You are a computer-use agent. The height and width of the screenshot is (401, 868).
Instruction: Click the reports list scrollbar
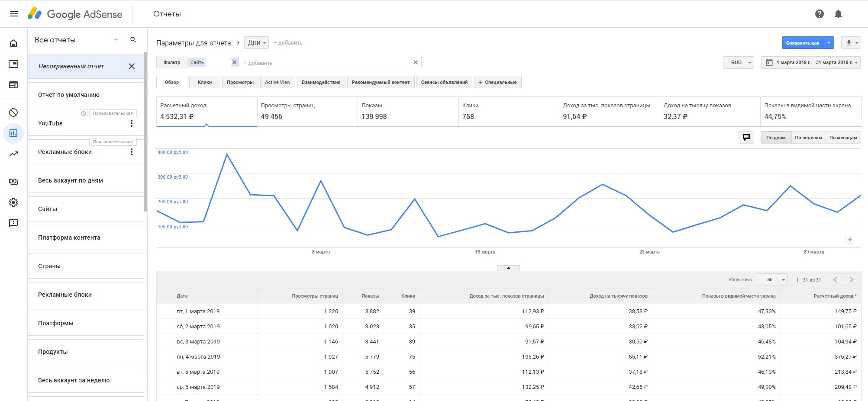click(x=145, y=132)
